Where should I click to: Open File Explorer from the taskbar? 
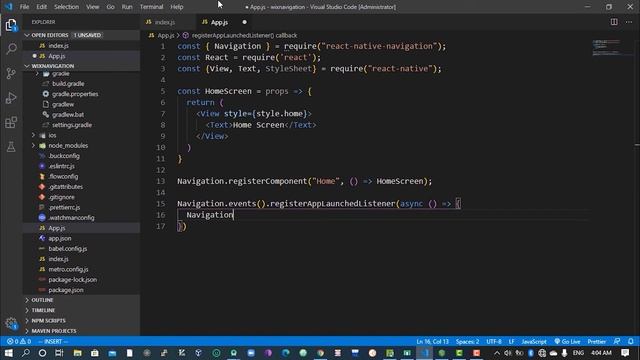(x=78, y=353)
